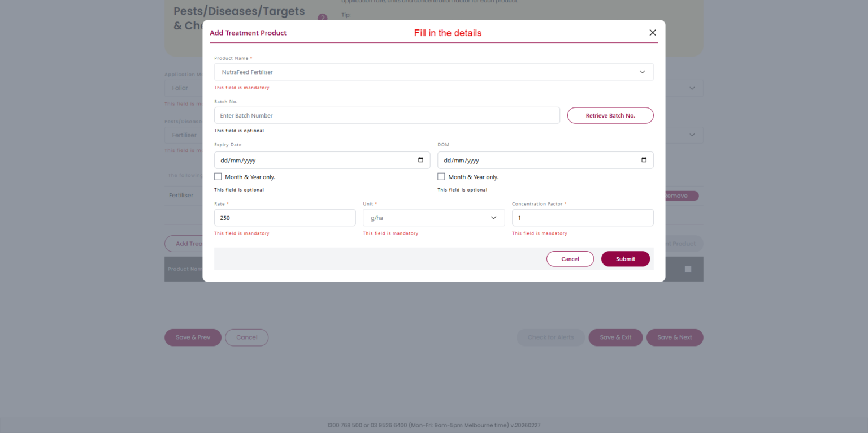868x433 pixels.
Task: Type in the Batch Number field
Action: click(387, 115)
